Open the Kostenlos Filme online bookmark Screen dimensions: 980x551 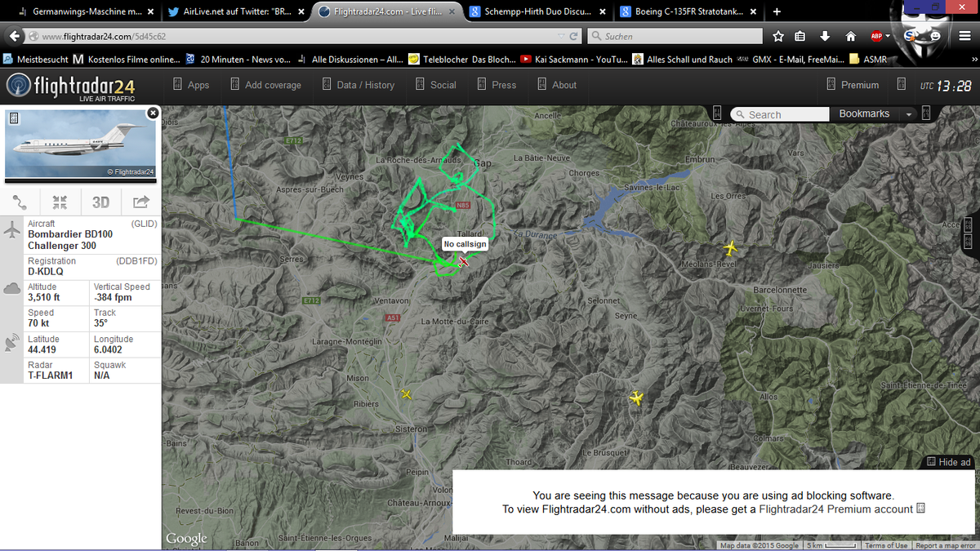(x=126, y=60)
